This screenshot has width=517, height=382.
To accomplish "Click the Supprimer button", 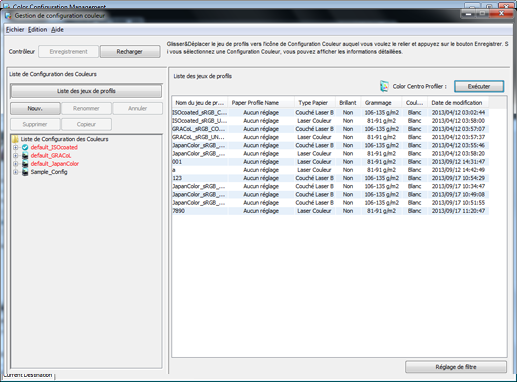I will [35, 124].
